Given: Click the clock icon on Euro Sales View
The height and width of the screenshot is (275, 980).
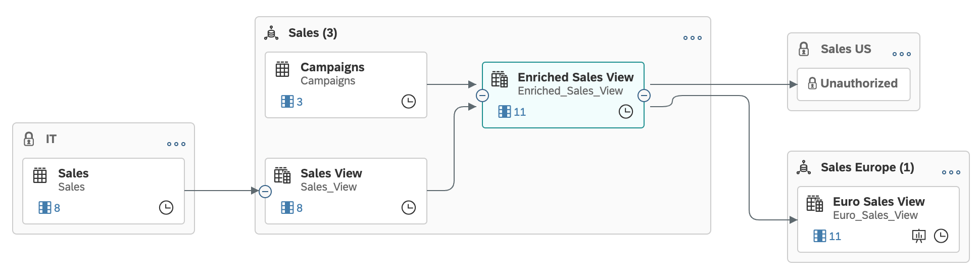Looking at the screenshot, I should tap(941, 236).
